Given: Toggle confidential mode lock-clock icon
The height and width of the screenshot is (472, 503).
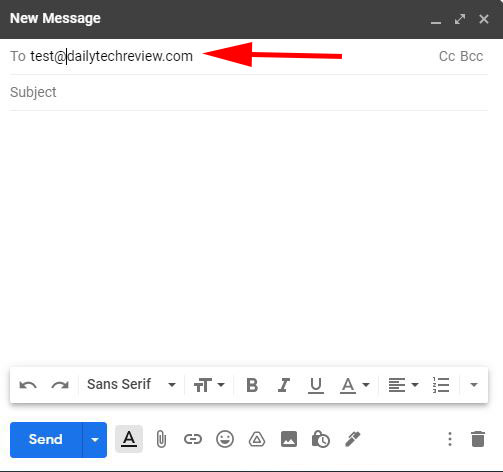Looking at the screenshot, I should point(321,439).
